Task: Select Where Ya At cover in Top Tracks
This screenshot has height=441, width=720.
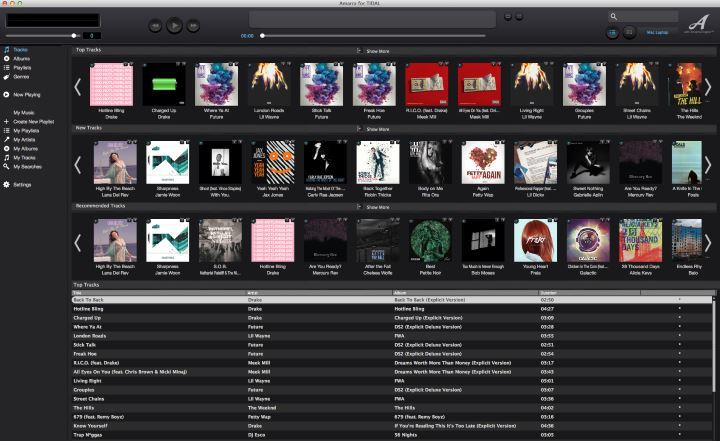Action: pos(216,85)
